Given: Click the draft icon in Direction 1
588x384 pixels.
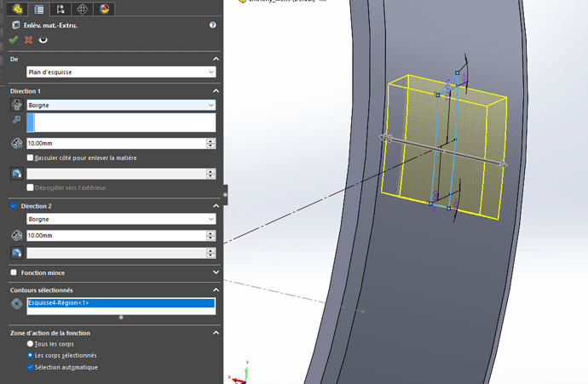Looking at the screenshot, I should click(16, 174).
